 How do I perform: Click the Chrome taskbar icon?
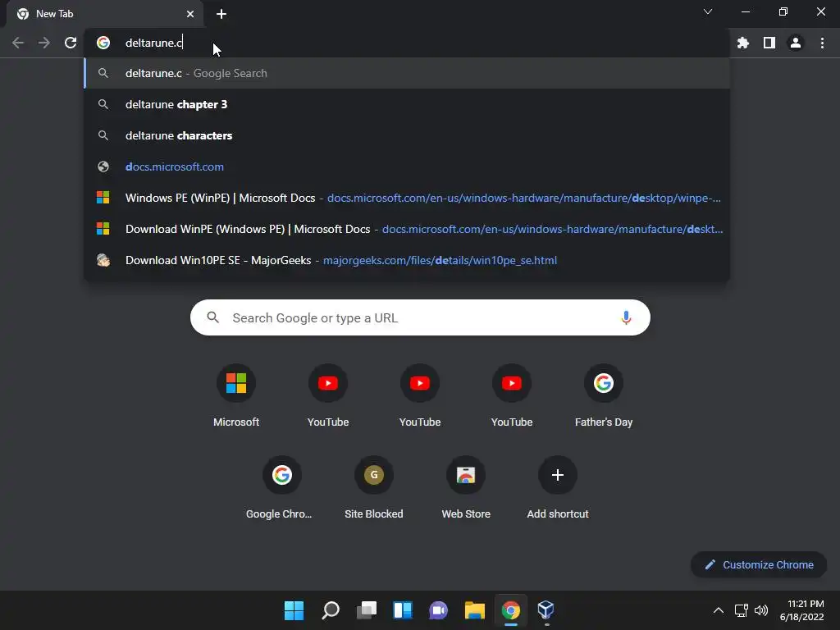pos(510,610)
